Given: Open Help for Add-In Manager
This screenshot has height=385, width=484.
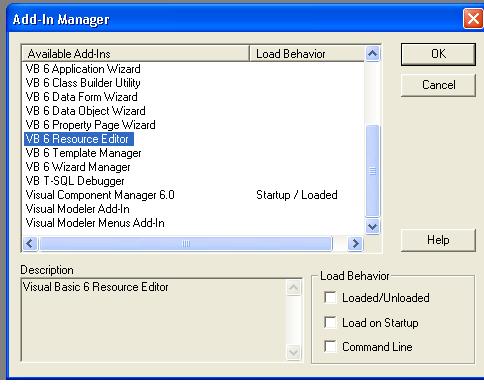Looking at the screenshot, I should pos(438,240).
